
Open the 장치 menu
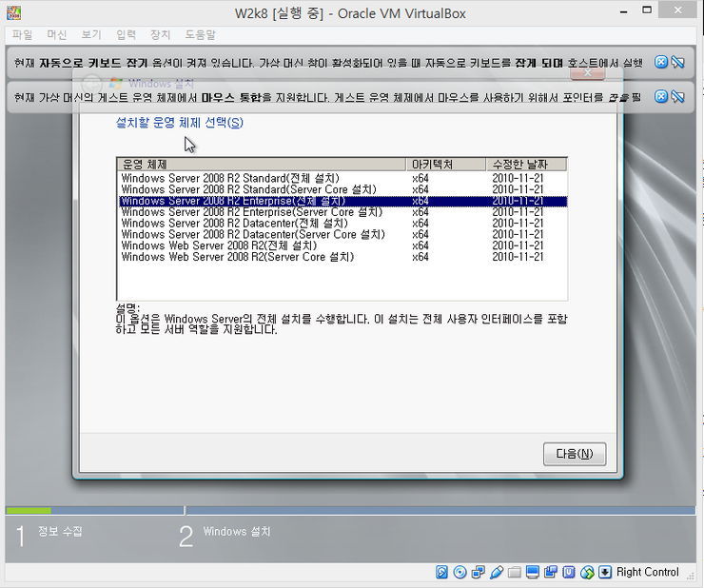click(160, 34)
